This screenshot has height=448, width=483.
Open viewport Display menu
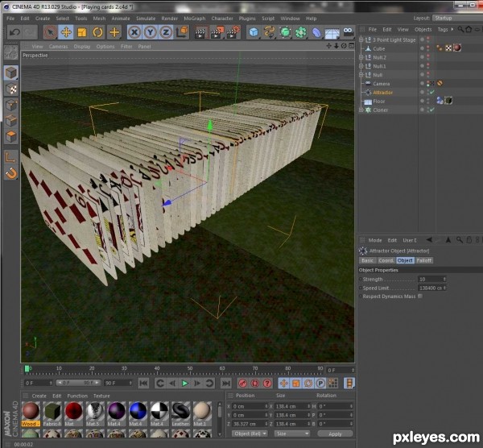click(82, 47)
